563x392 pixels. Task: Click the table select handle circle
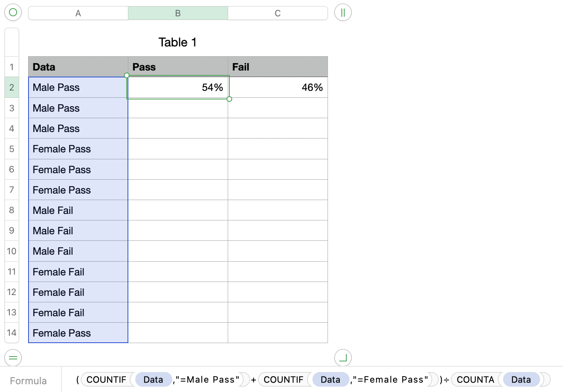coord(13,12)
